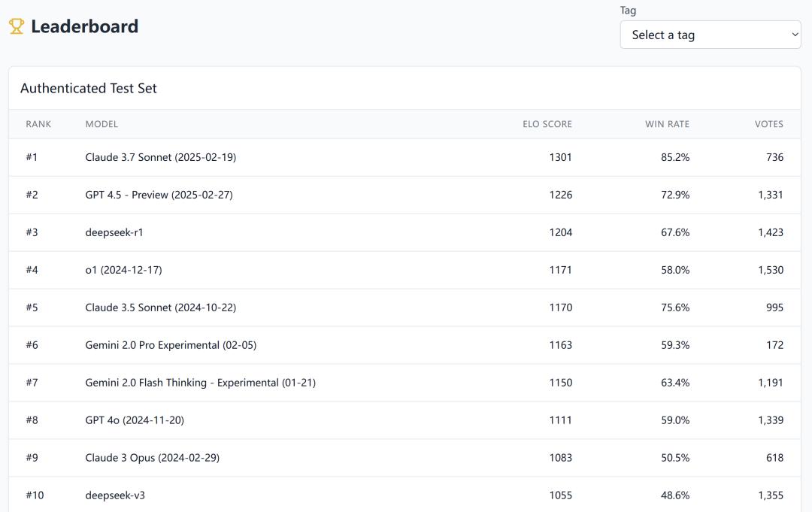
Task: Select Claude 3 Opus model entry
Action: pos(152,458)
